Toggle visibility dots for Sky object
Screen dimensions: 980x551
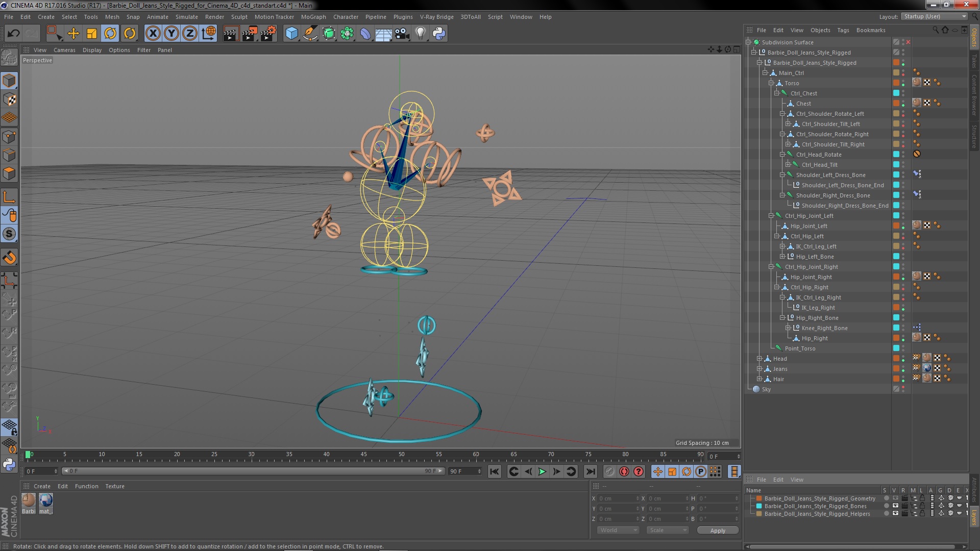tap(903, 389)
